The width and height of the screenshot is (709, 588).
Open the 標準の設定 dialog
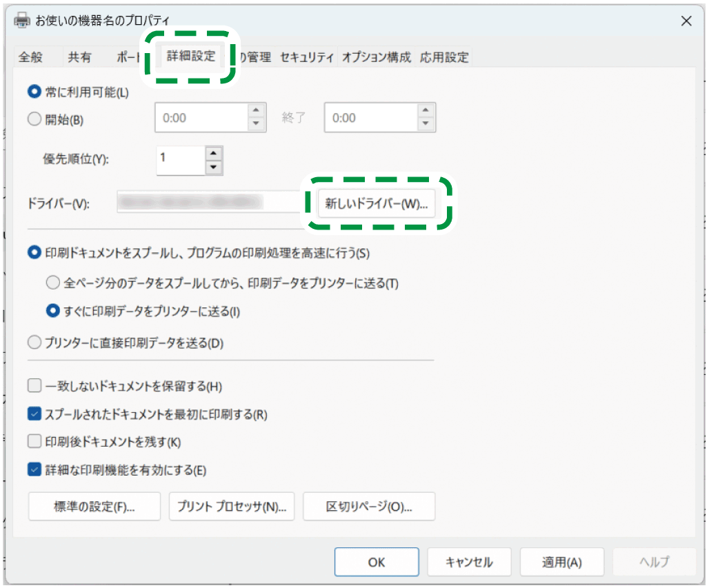pos(93,506)
